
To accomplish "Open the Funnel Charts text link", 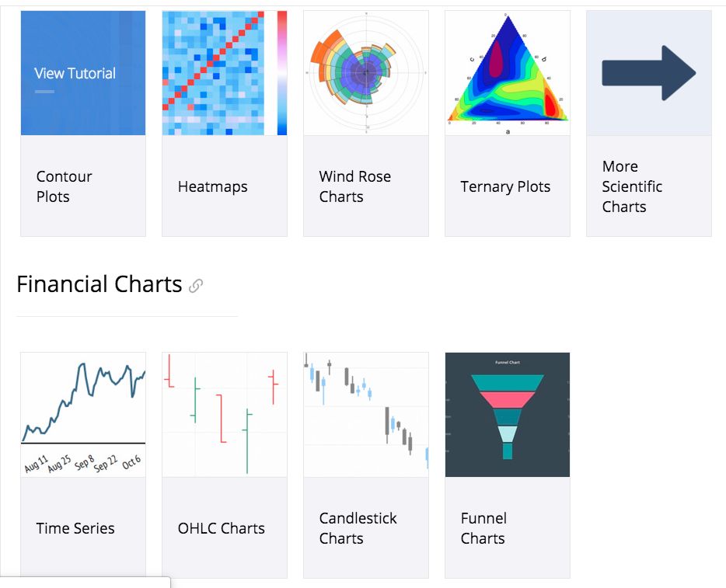I will point(483,528).
